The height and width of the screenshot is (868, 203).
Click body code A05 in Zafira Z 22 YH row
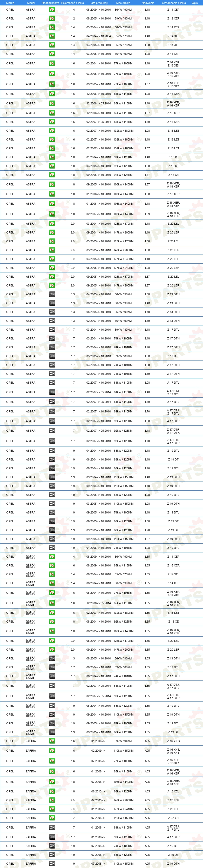click(x=147, y=818)
